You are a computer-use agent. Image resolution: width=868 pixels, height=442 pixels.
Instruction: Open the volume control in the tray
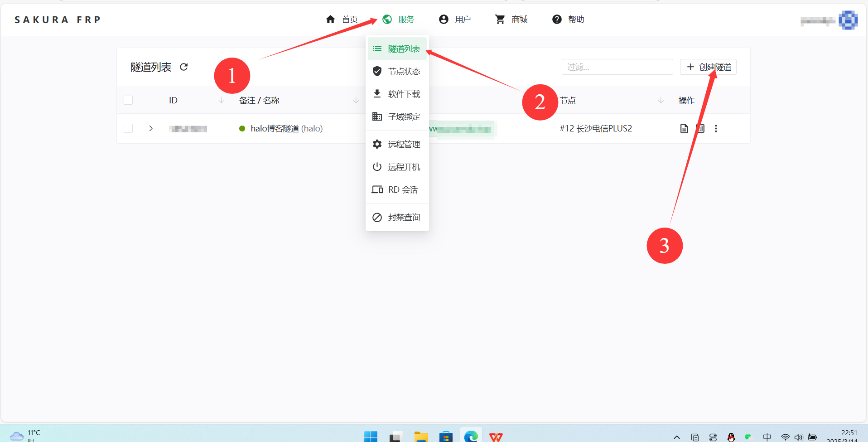[x=798, y=437]
